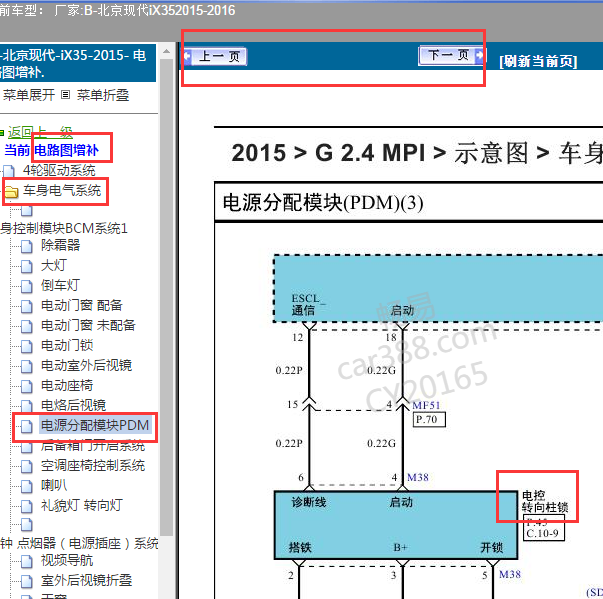
Task: Open 礼貌灯 转向灯 diagram
Action: 82,505
